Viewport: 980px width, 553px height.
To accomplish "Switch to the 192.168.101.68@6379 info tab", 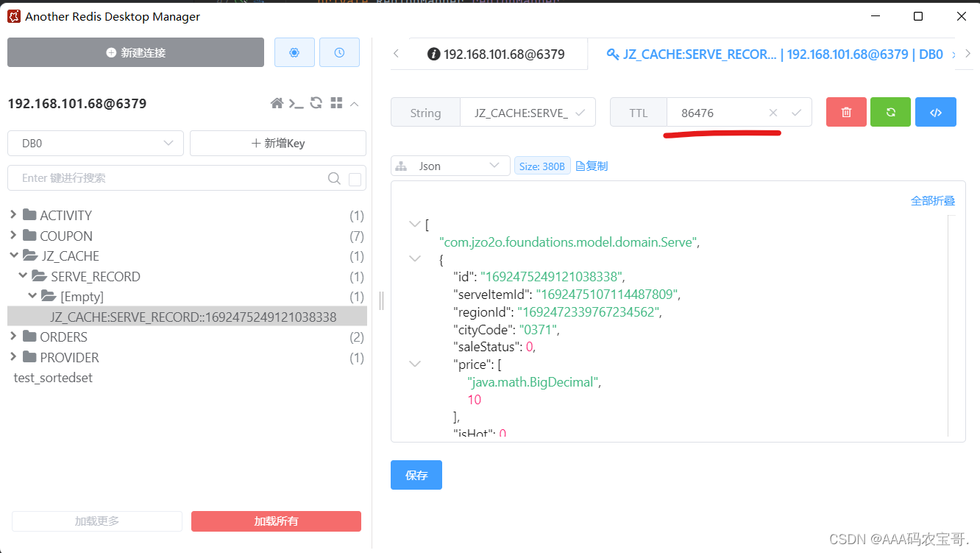I will (x=497, y=54).
